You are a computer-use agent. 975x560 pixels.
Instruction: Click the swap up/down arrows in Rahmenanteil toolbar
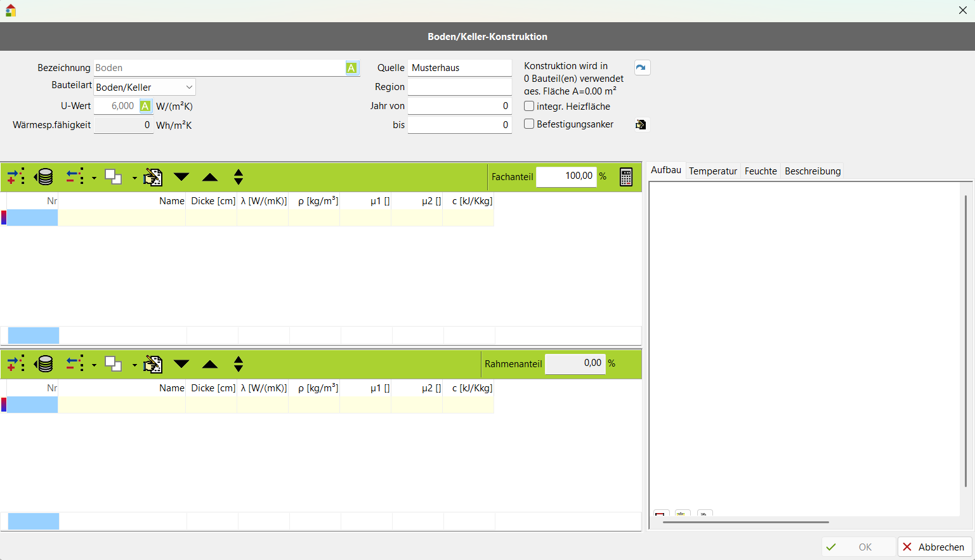point(239,363)
